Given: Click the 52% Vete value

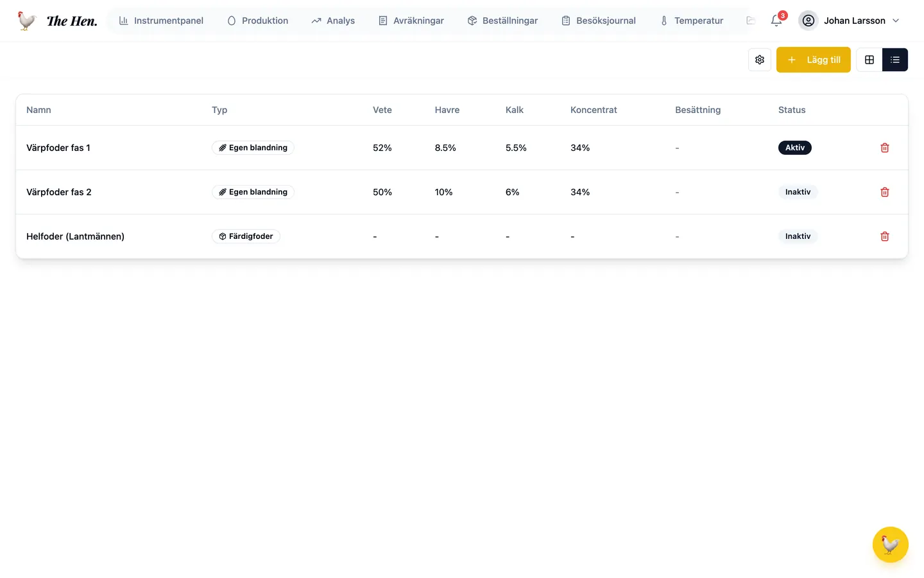Looking at the screenshot, I should (x=382, y=148).
